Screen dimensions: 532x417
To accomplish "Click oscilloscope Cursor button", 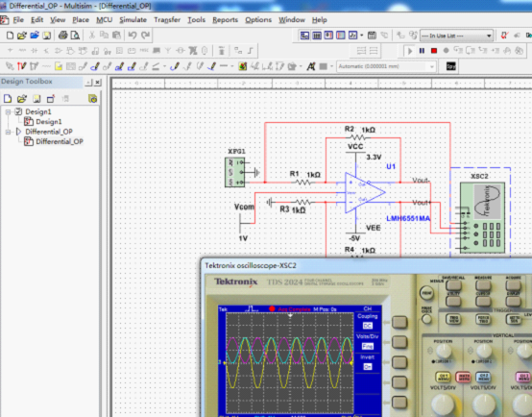I will (x=483, y=301).
